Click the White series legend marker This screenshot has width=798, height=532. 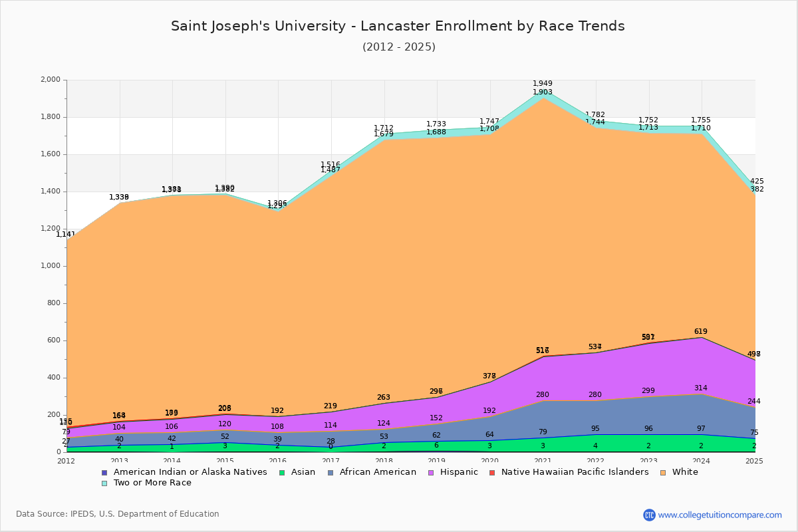point(662,472)
